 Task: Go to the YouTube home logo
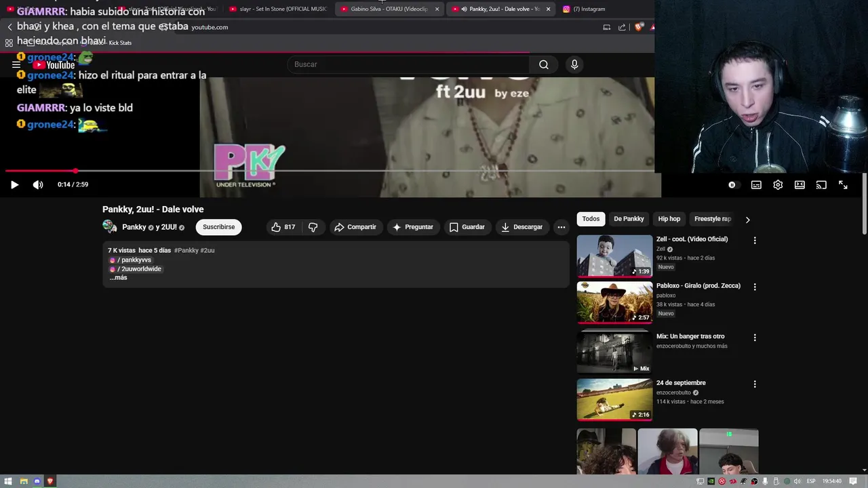tap(54, 65)
